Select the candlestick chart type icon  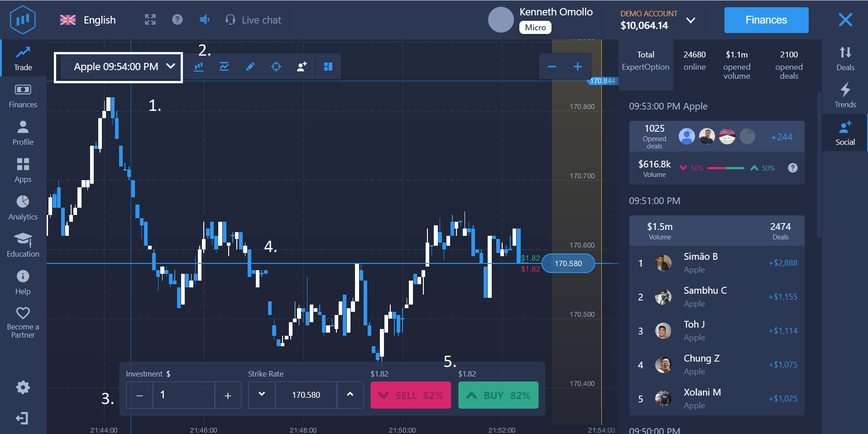[198, 67]
